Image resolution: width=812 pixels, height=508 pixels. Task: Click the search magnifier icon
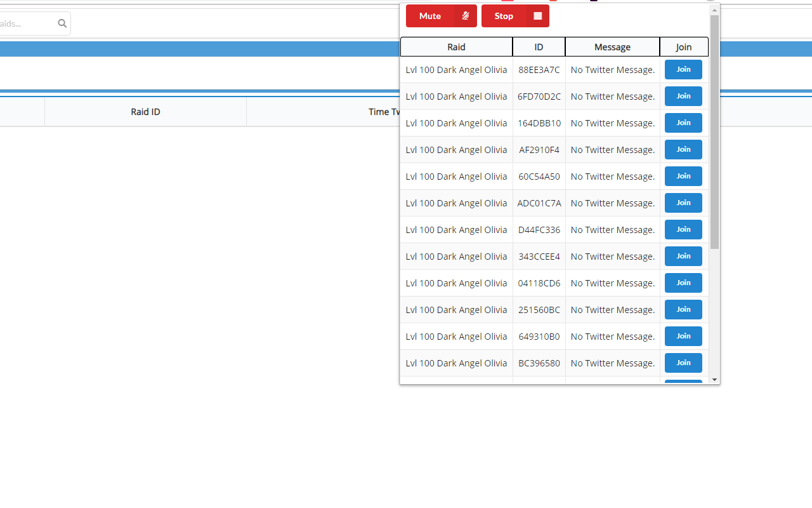click(x=62, y=23)
